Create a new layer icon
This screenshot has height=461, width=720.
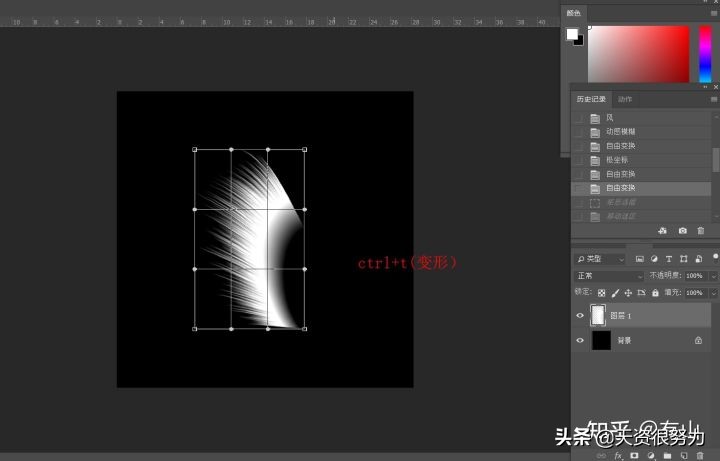pos(684,455)
